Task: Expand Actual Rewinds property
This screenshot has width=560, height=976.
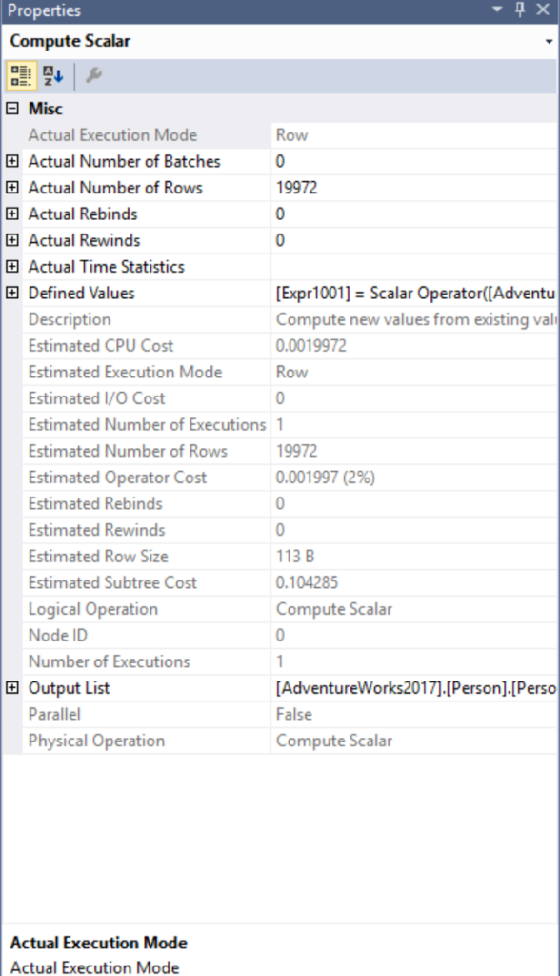Action: pyautogui.click(x=12, y=240)
